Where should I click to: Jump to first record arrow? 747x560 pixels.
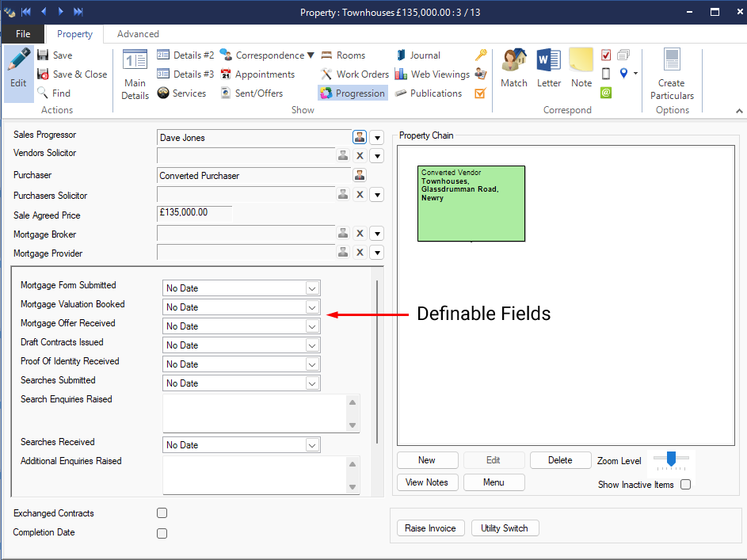(x=26, y=11)
